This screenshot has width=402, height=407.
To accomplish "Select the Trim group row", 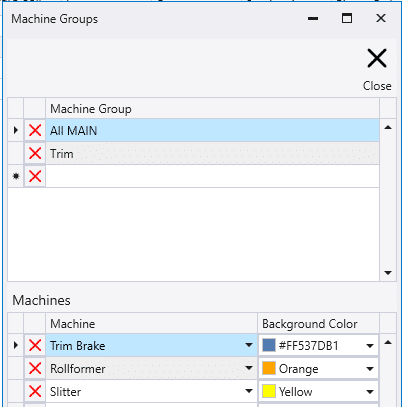I will [x=212, y=154].
